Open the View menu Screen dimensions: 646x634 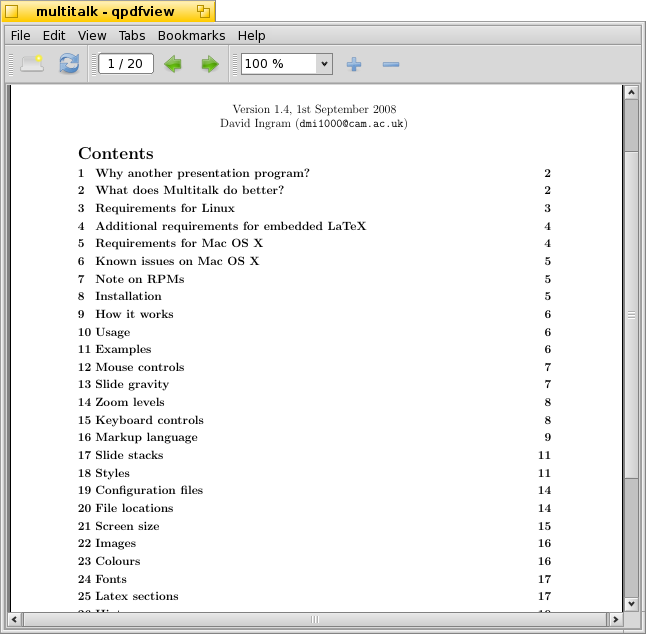[92, 36]
